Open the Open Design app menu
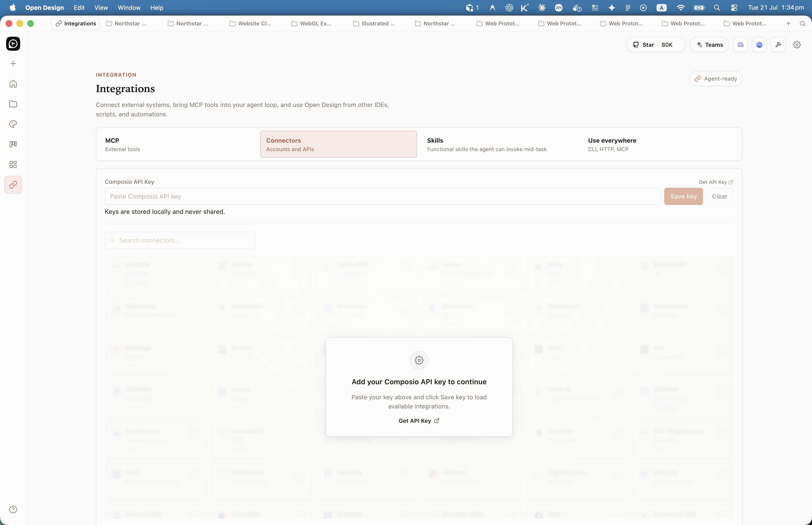812x525 pixels. [x=45, y=8]
